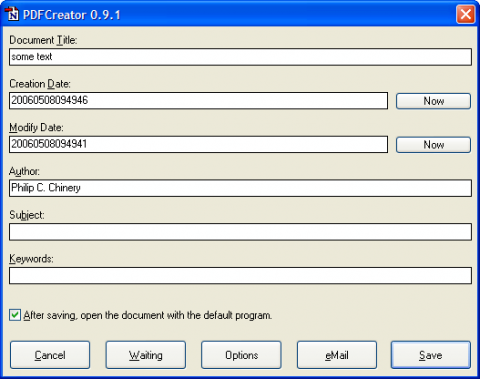480x379 pixels.
Task: Click the Document Title label
Action: coord(43,40)
